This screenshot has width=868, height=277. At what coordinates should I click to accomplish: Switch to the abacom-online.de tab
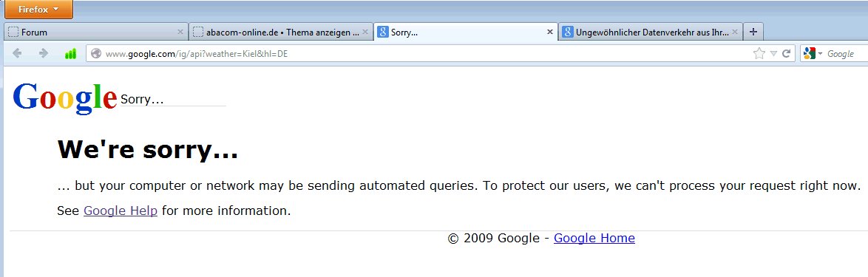[x=281, y=32]
